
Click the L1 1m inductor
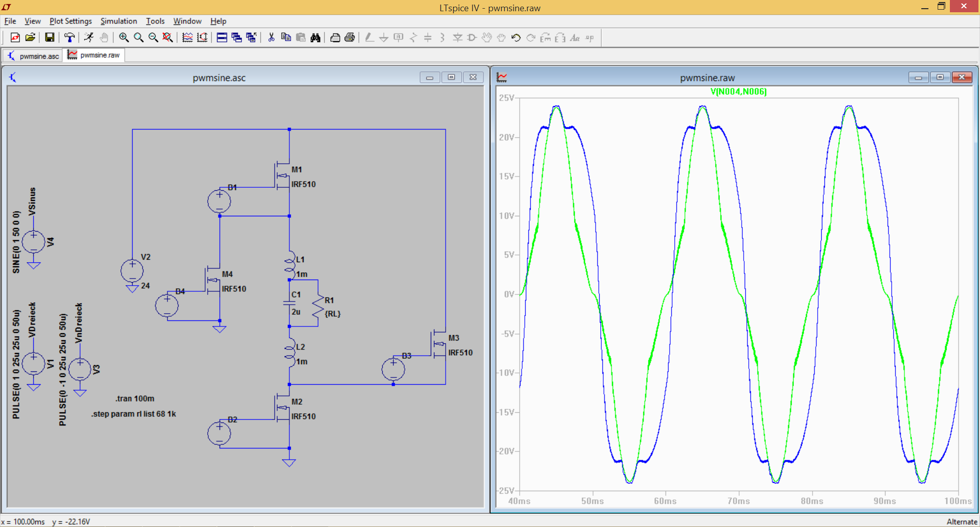pyautogui.click(x=290, y=264)
